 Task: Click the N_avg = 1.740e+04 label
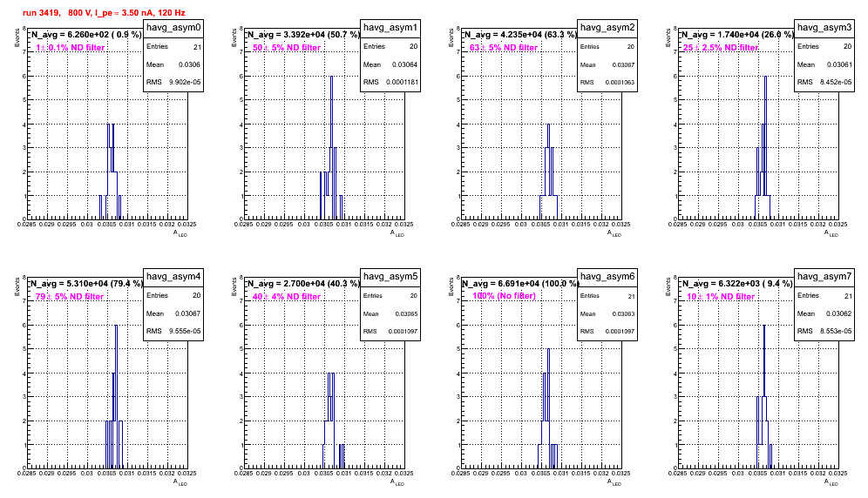[737, 34]
